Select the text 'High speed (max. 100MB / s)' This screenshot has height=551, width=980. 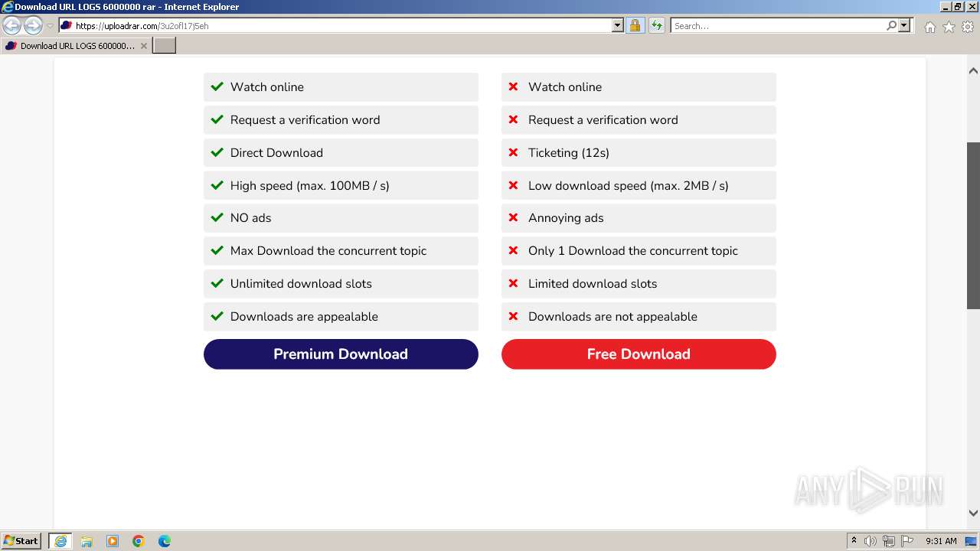point(310,185)
